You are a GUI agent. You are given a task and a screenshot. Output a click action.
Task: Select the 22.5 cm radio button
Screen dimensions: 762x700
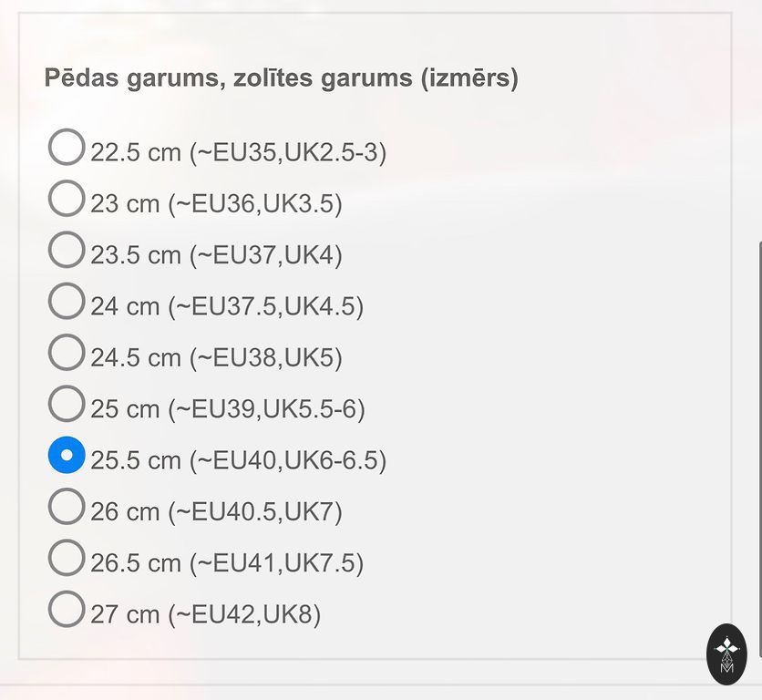click(x=67, y=147)
